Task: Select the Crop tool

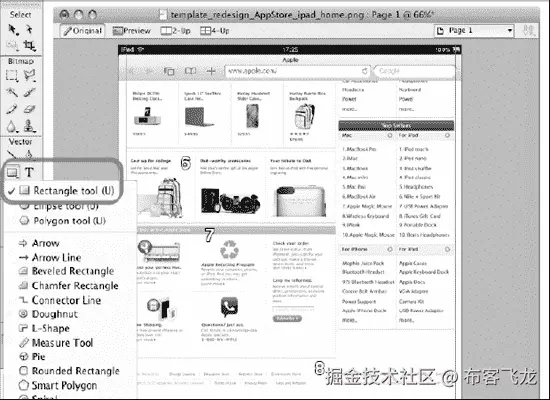Action: (30, 45)
